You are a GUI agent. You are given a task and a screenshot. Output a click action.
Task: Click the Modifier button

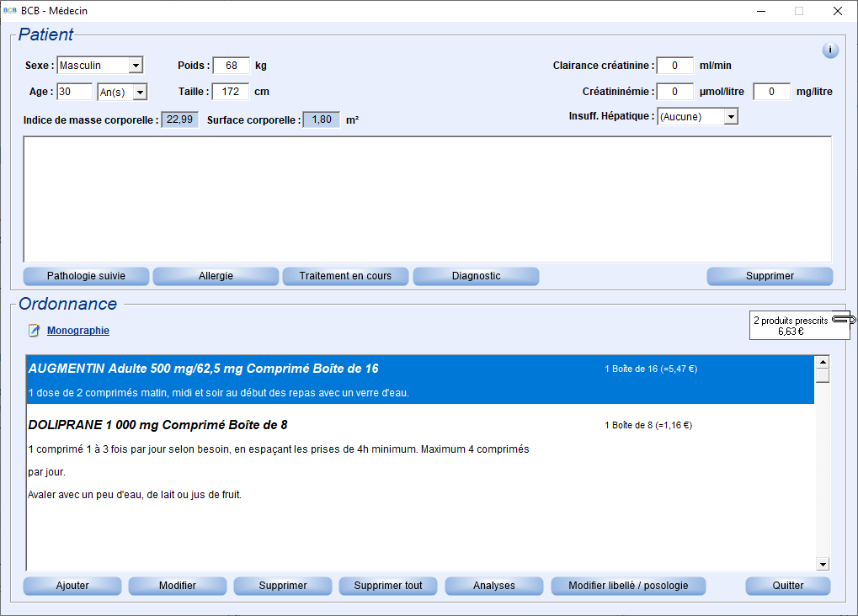coord(178,586)
